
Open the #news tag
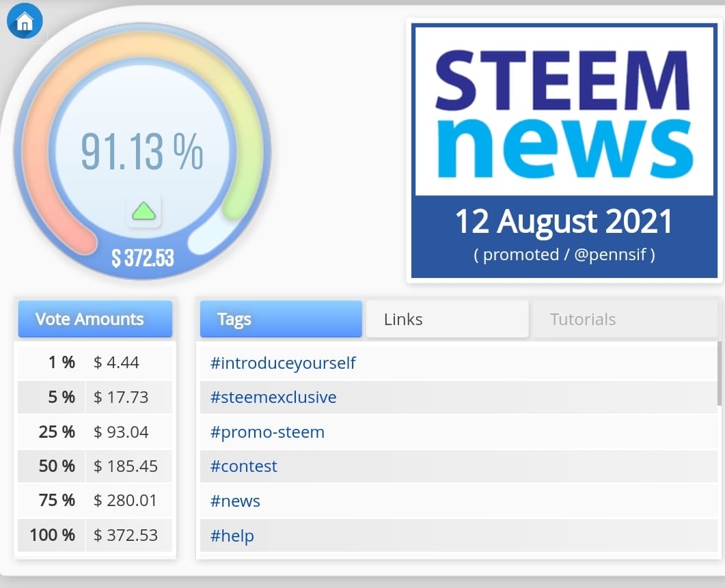[235, 501]
